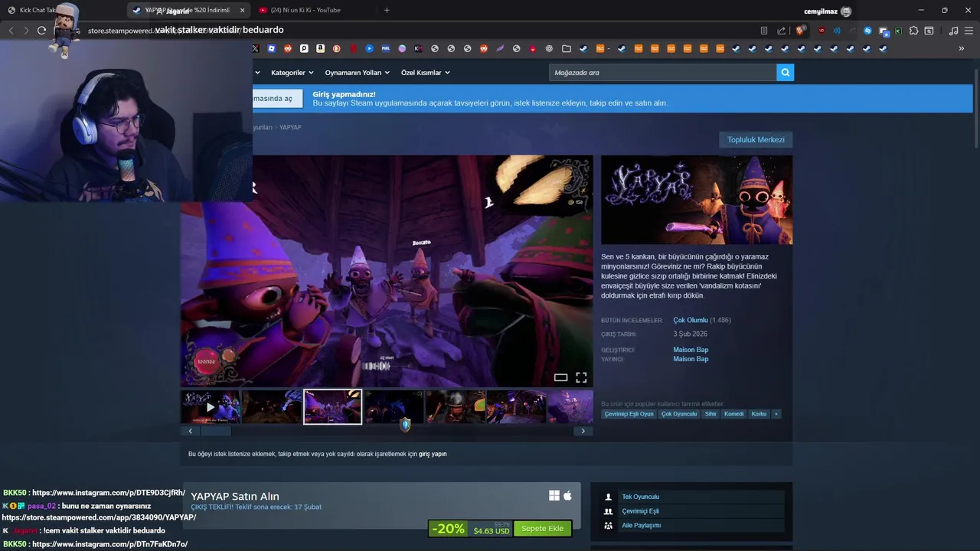This screenshot has height=551, width=980.
Task: Open the YAPYAP capsule header image
Action: click(x=697, y=200)
